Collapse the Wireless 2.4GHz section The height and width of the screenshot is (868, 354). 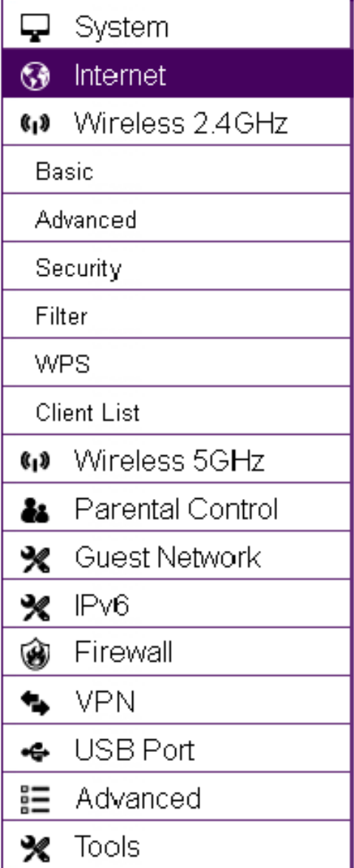(177, 121)
